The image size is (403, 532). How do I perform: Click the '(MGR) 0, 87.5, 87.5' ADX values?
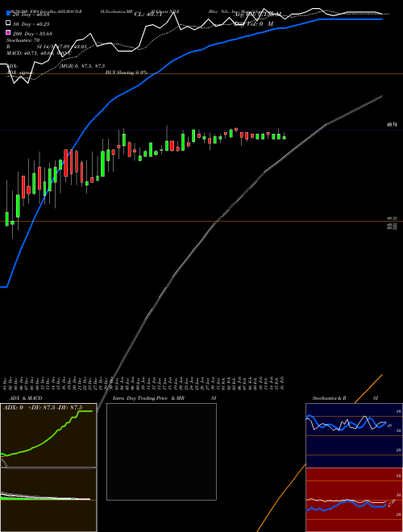pos(82,66)
